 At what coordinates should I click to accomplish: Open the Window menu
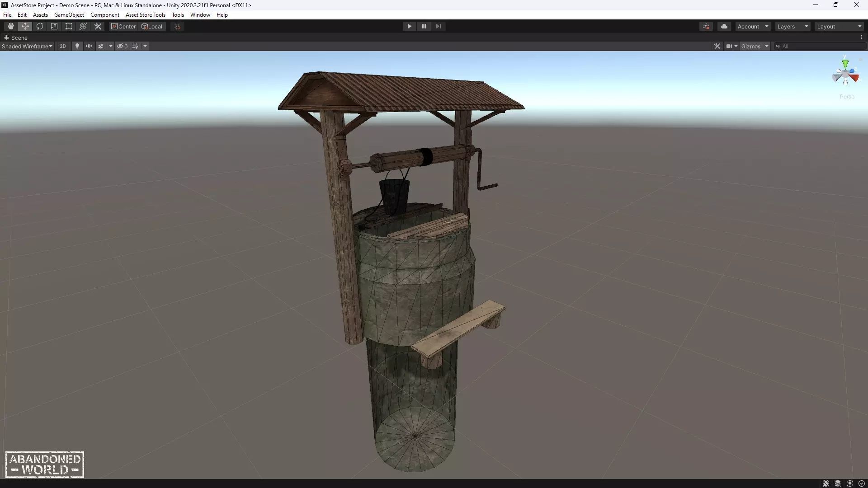pos(200,14)
